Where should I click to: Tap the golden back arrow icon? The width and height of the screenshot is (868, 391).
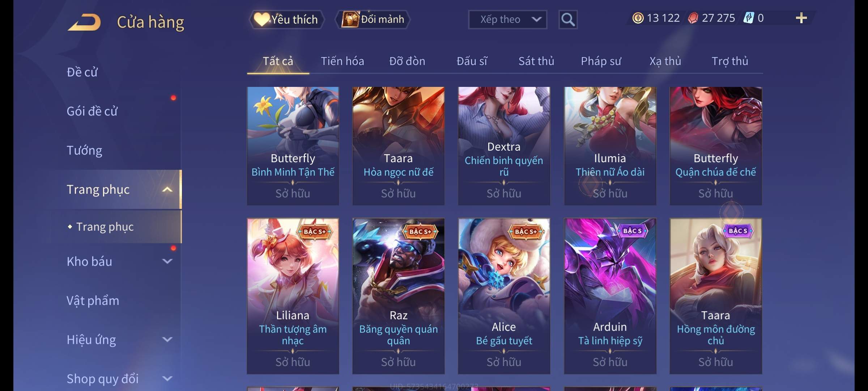[84, 22]
